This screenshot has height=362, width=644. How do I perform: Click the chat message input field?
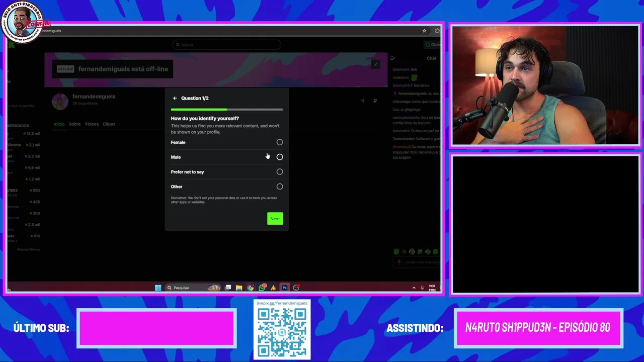418,262
